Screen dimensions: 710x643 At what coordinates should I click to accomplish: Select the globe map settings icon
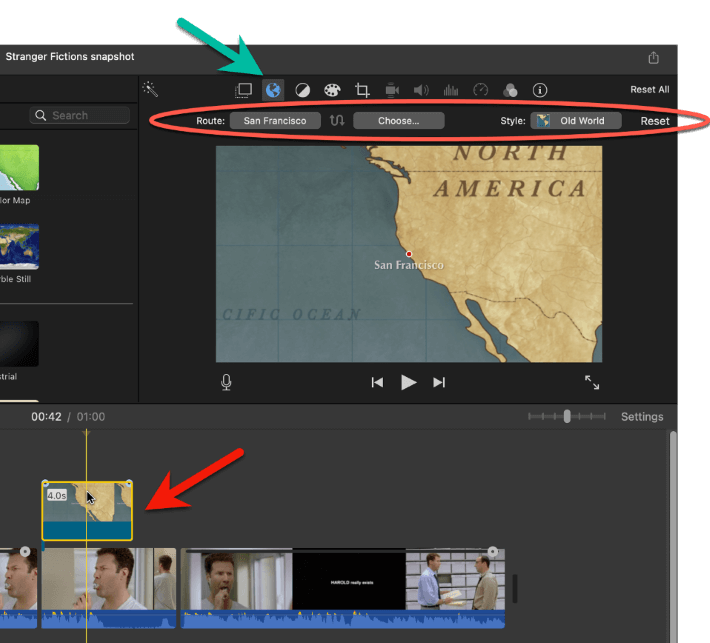click(273, 90)
